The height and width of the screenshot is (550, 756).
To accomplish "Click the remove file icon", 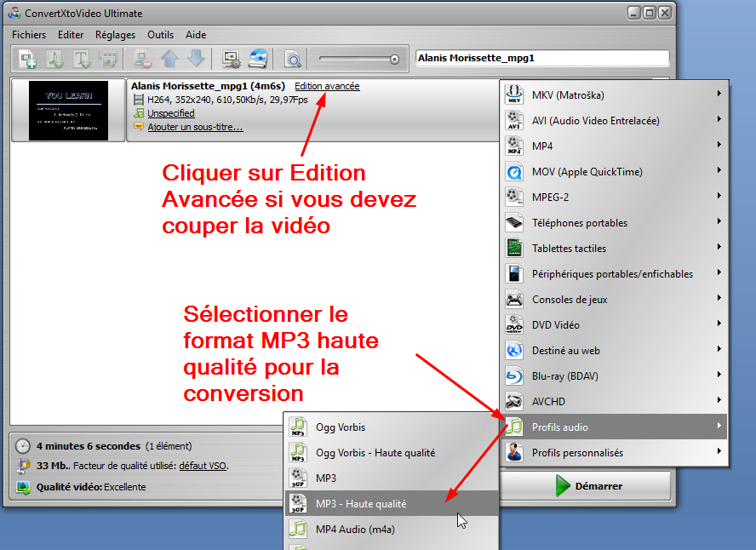I will point(143,59).
